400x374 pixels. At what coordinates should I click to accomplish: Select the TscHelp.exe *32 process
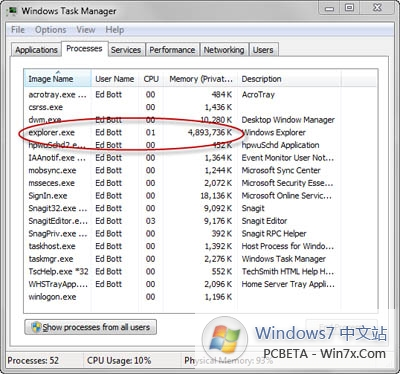(x=200, y=272)
